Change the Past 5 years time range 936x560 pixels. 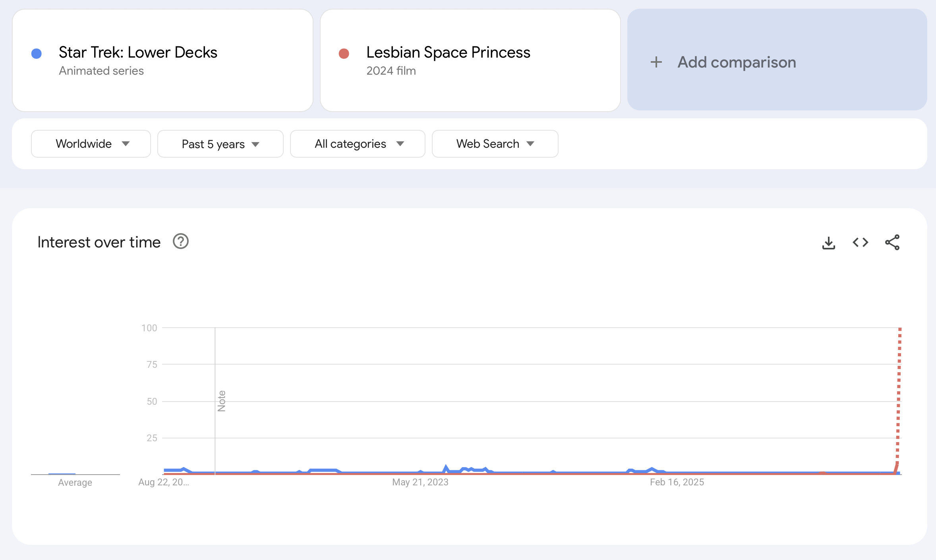point(220,144)
